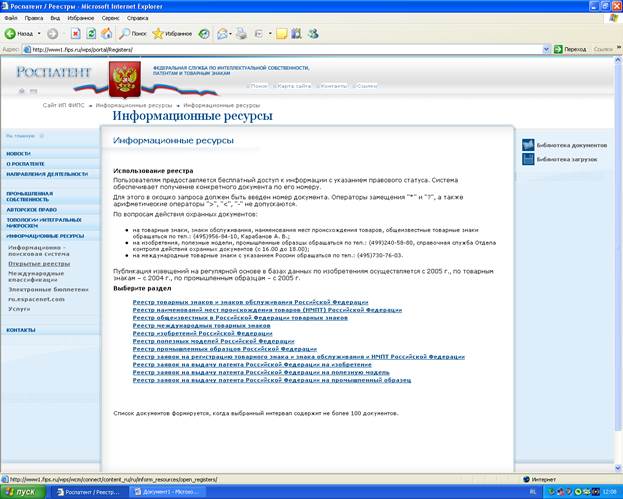623x499 pixels.
Task: Open the Вид menu
Action: click(55, 18)
